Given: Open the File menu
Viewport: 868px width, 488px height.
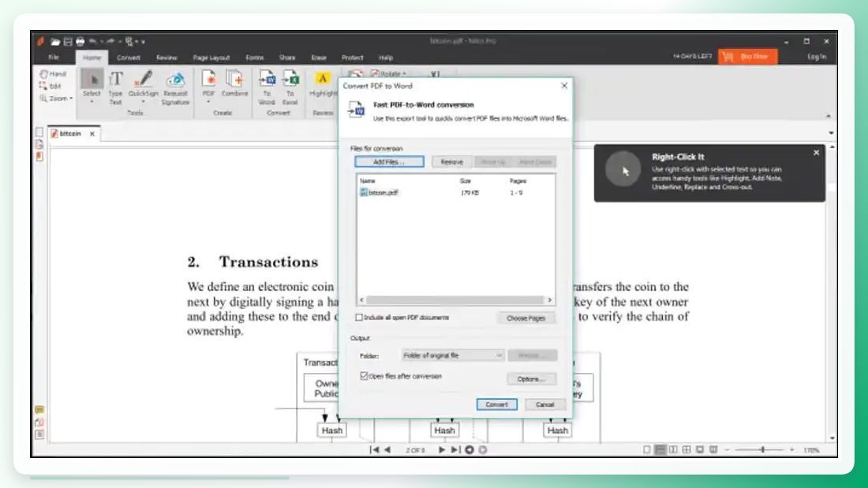Looking at the screenshot, I should point(54,57).
